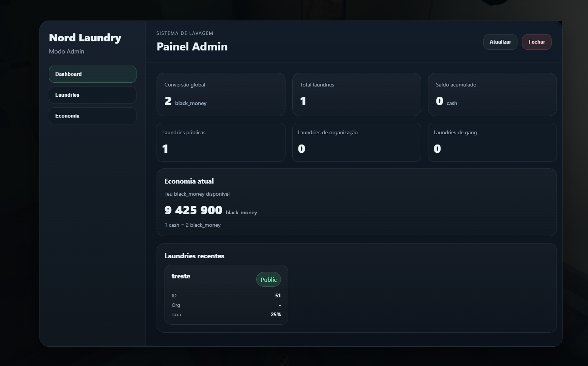This screenshot has height=366, width=588.
Task: Click the Taxa value 25% on the treste card
Action: pyautogui.click(x=276, y=314)
